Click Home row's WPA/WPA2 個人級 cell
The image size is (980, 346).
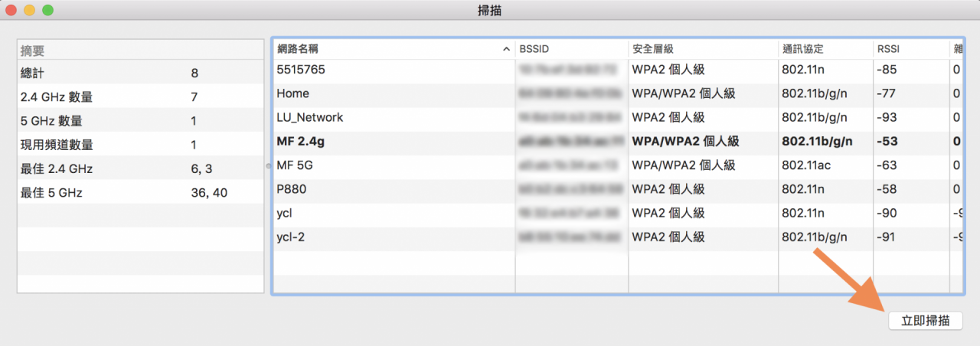pos(684,93)
